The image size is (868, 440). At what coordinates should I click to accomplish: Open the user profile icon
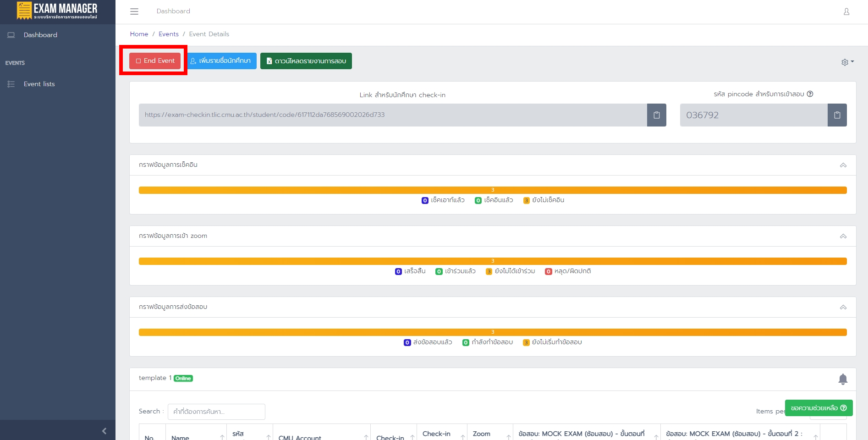846,11
